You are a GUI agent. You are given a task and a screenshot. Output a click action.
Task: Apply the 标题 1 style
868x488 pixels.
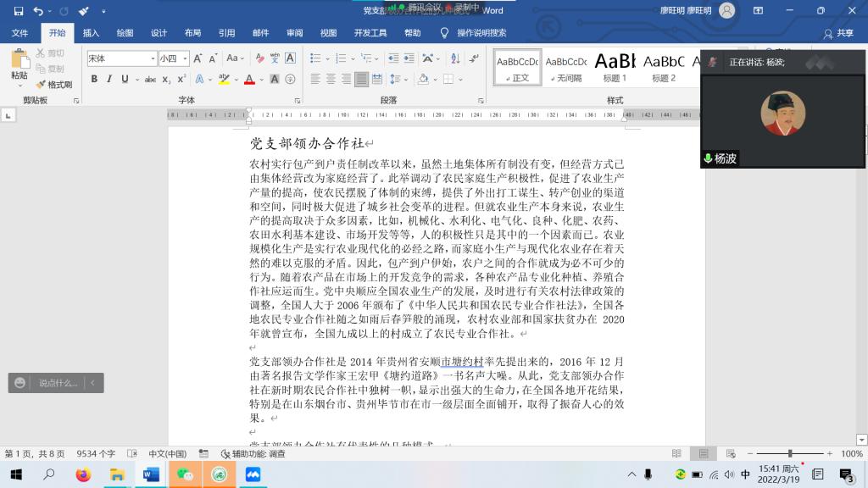point(615,66)
